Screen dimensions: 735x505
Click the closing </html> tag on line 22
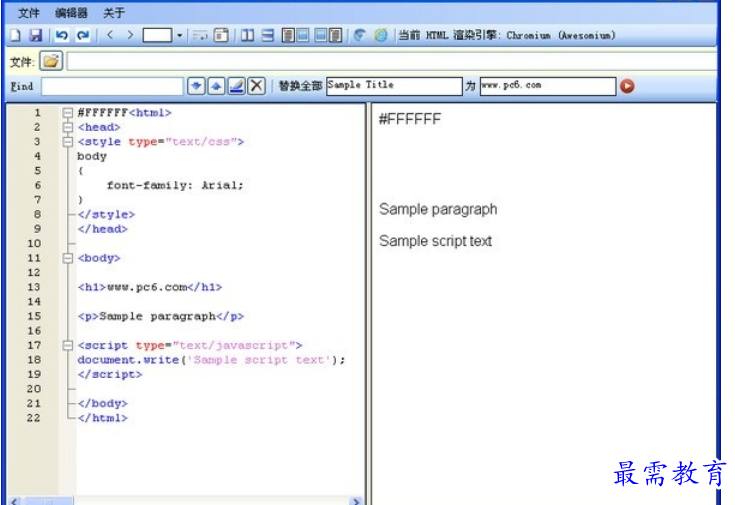pos(103,418)
